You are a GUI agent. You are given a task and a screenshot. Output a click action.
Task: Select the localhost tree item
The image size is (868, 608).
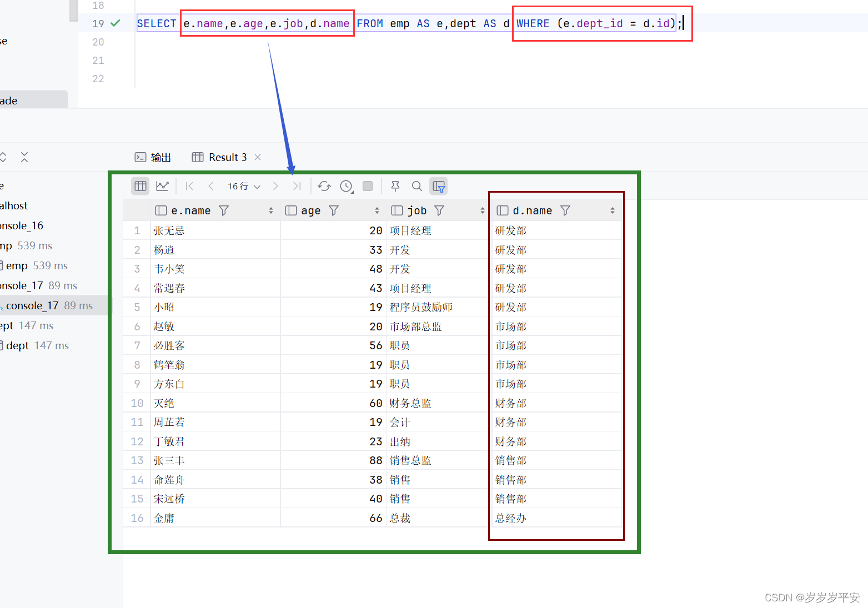point(14,205)
